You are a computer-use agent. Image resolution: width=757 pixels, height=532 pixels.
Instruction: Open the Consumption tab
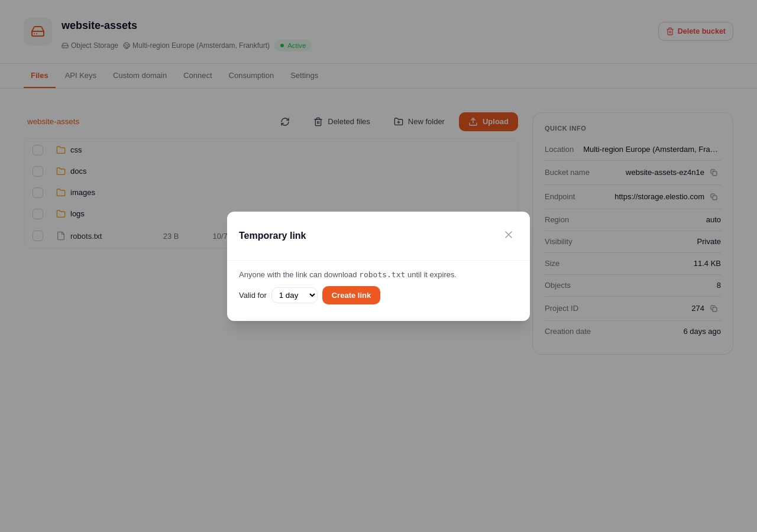pyautogui.click(x=251, y=76)
